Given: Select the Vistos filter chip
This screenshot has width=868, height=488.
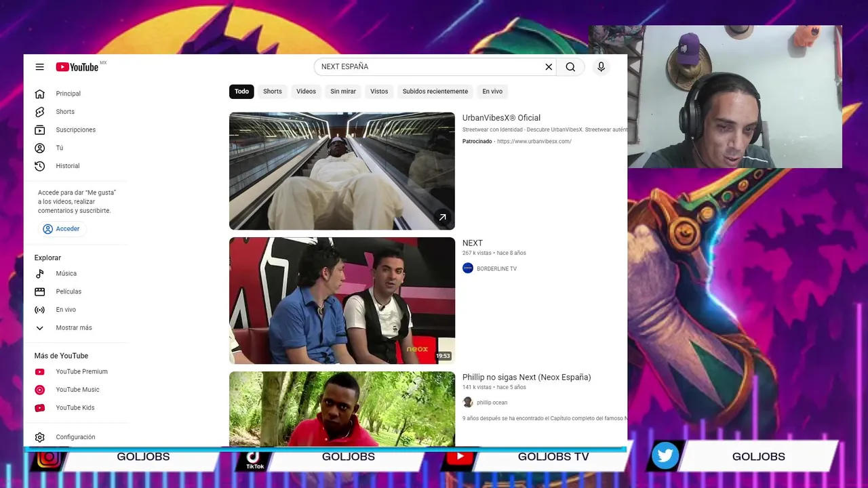Looking at the screenshot, I should pyautogui.click(x=379, y=91).
